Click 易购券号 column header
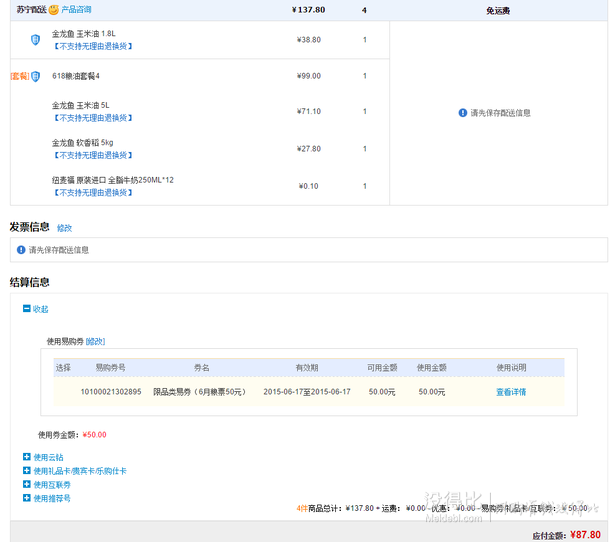The height and width of the screenshot is (542, 610). (x=110, y=367)
